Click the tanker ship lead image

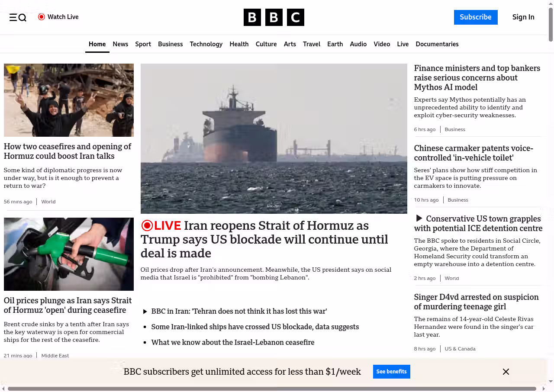[x=274, y=138]
